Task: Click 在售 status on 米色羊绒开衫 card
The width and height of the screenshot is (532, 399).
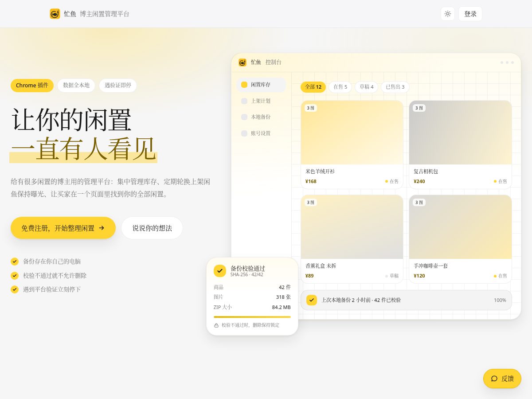Action: coord(392,181)
